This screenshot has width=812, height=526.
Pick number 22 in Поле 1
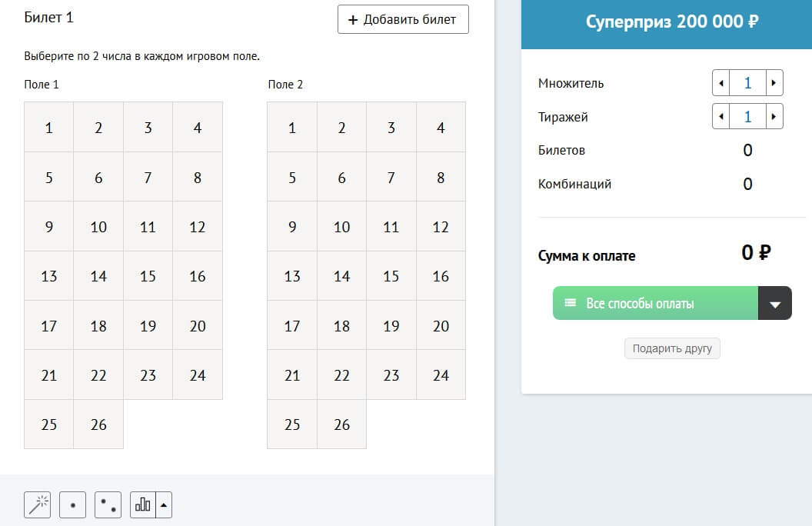tap(98, 375)
